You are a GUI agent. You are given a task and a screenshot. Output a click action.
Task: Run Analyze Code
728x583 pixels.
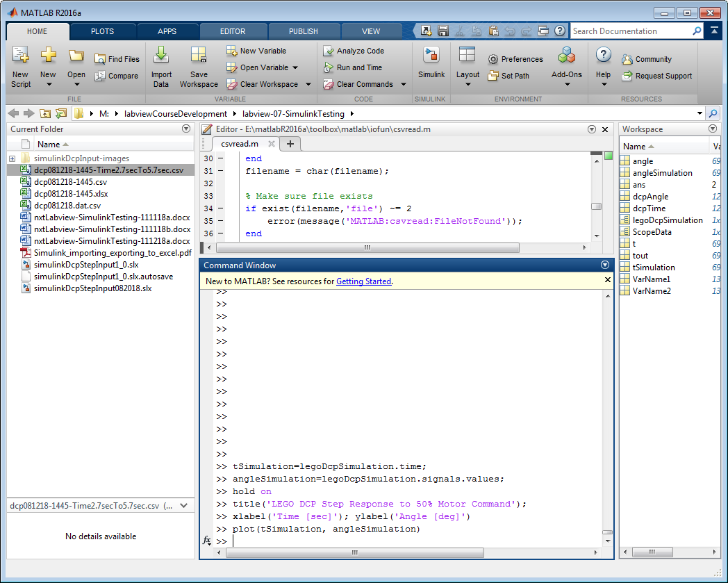click(354, 51)
